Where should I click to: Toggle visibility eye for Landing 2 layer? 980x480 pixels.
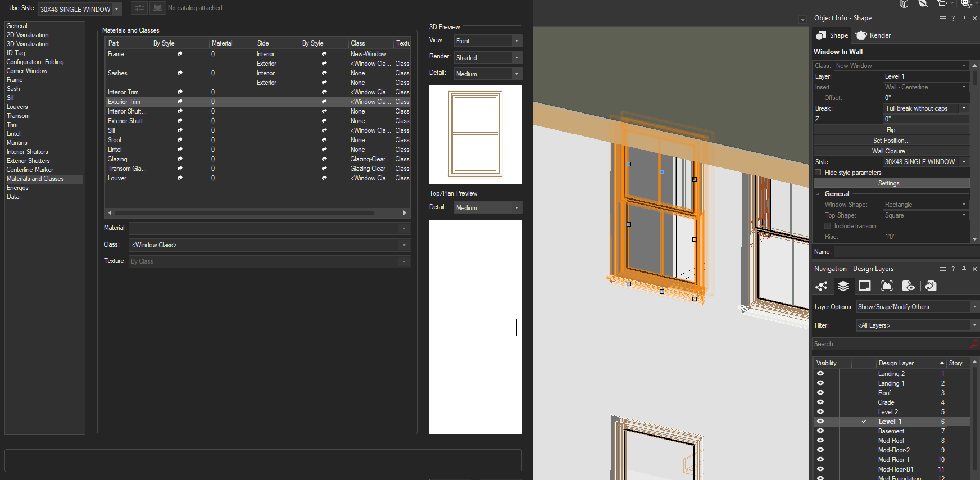pyautogui.click(x=820, y=374)
